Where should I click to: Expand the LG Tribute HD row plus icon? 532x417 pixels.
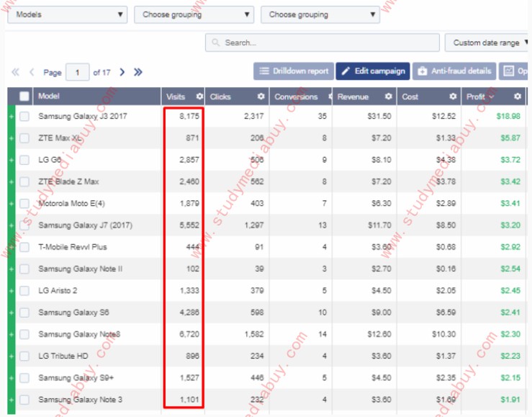12,357
